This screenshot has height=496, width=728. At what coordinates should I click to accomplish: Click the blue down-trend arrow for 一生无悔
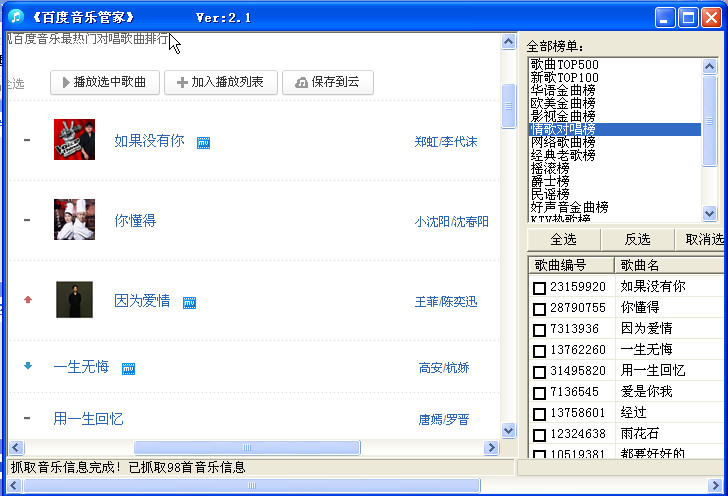28,365
